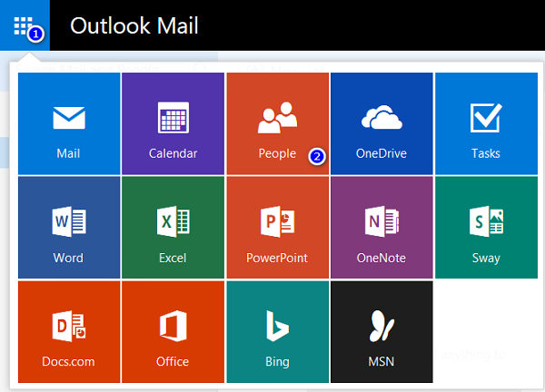The image size is (545, 392).
Task: Open the MSN tile
Action: click(x=381, y=332)
